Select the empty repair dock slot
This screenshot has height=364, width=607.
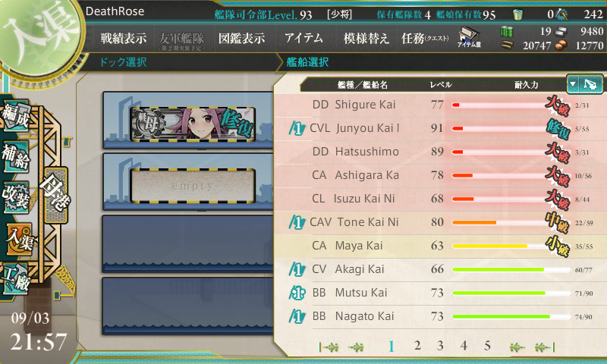pos(193,186)
